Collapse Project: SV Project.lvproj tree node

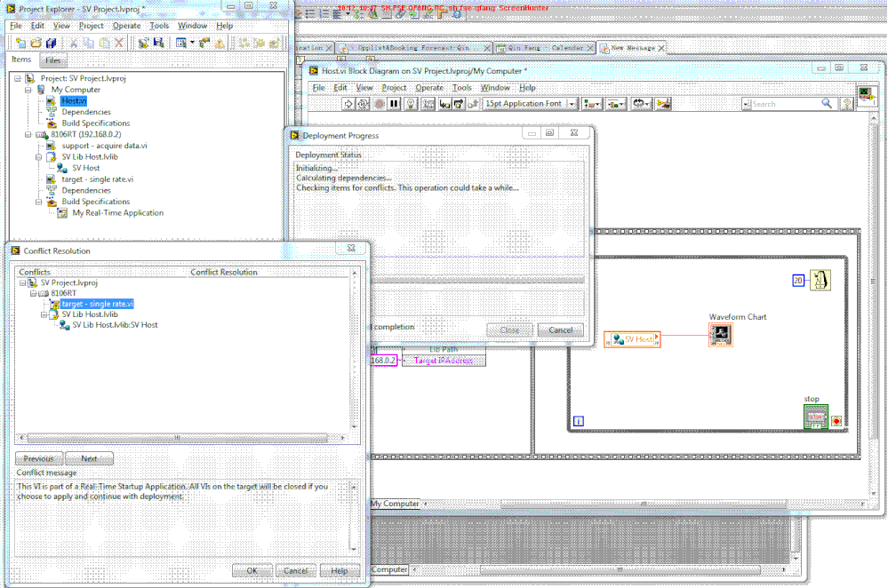(x=18, y=79)
